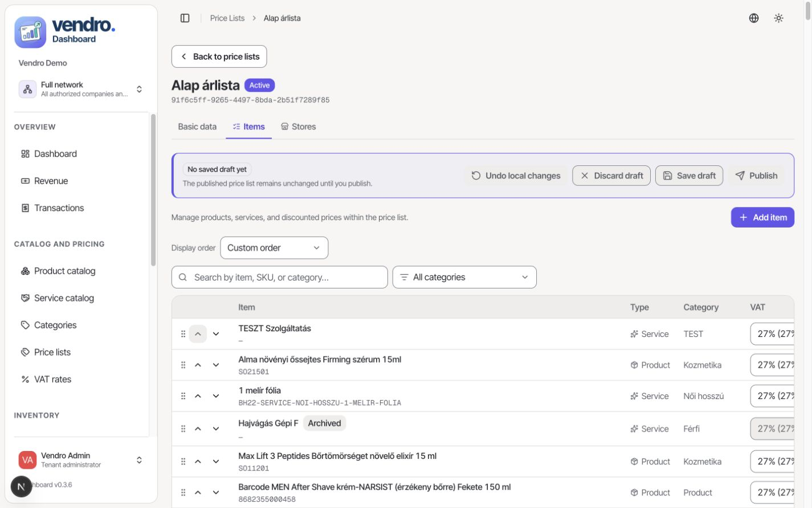Open the All categories filter dropdown

click(x=464, y=277)
